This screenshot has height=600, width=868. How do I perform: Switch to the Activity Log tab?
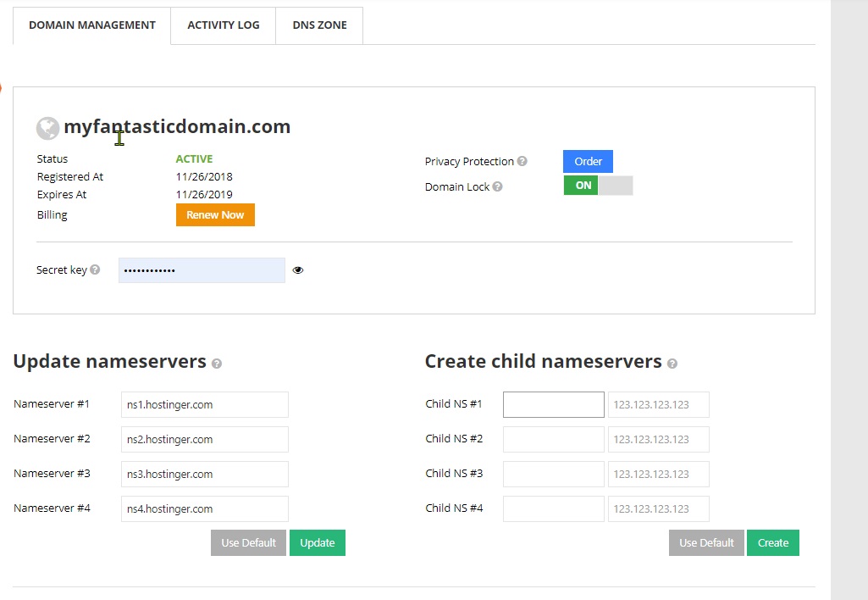(223, 25)
